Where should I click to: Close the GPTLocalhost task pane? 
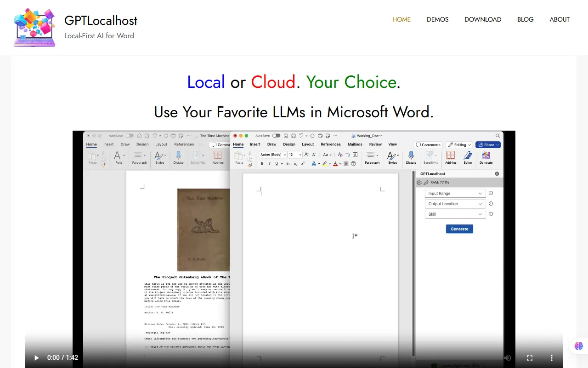pyautogui.click(x=497, y=174)
